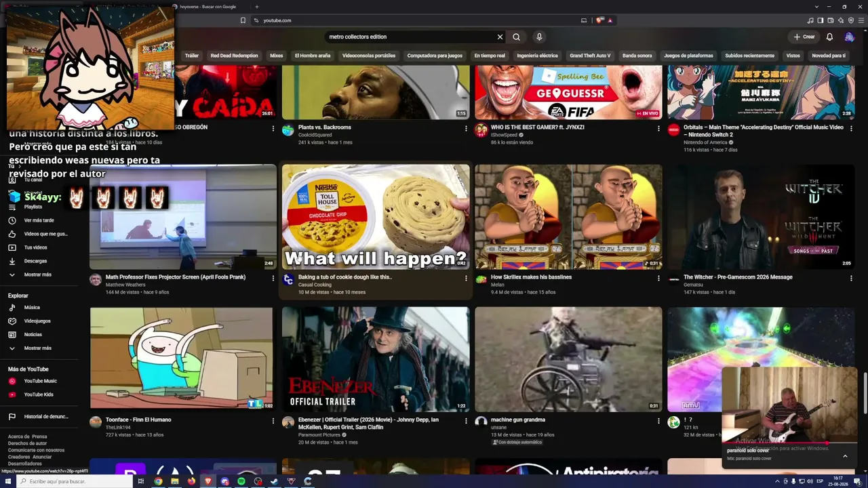
Task: Select the Mixes filter chip
Action: point(277,56)
